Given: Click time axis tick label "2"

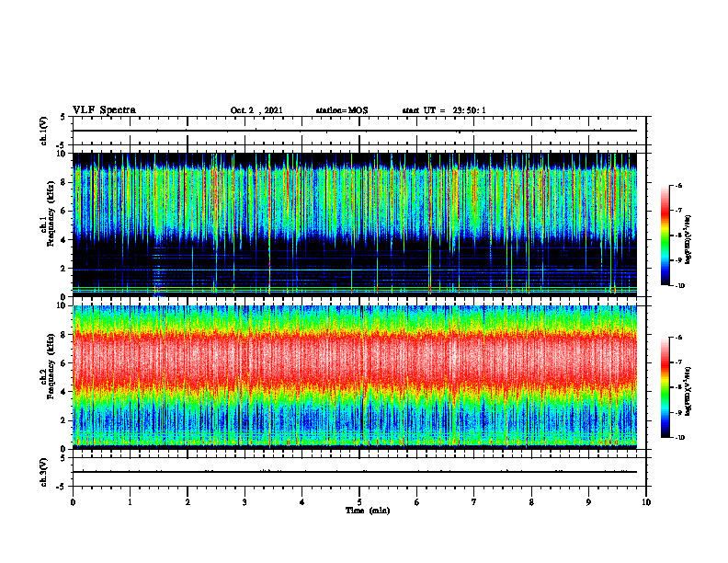Looking at the screenshot, I should (188, 502).
